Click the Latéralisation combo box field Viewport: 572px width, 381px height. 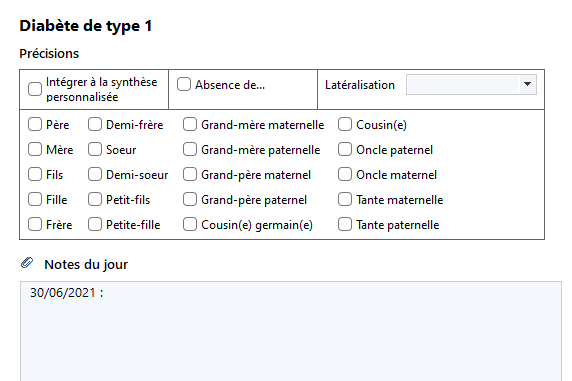tap(471, 84)
